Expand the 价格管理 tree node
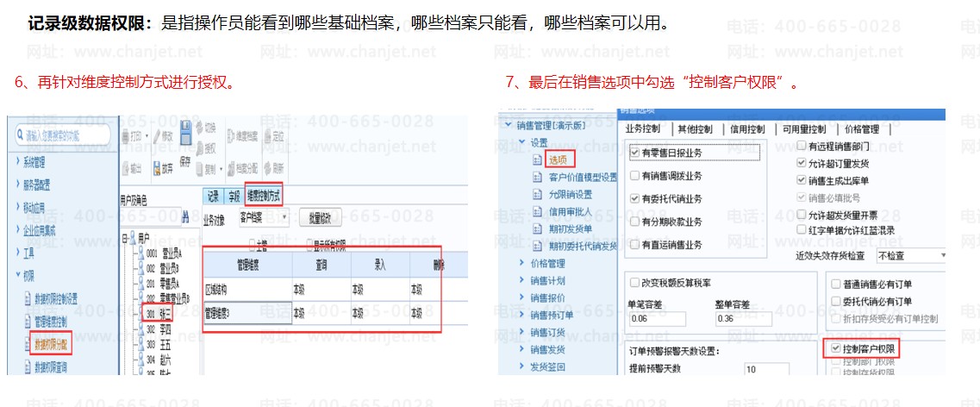 point(521,263)
